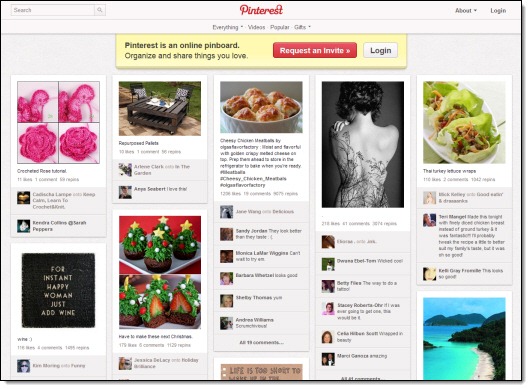Click Jessica DeLacy's avatar icon
This screenshot has width=530, height=389.
coord(125,363)
